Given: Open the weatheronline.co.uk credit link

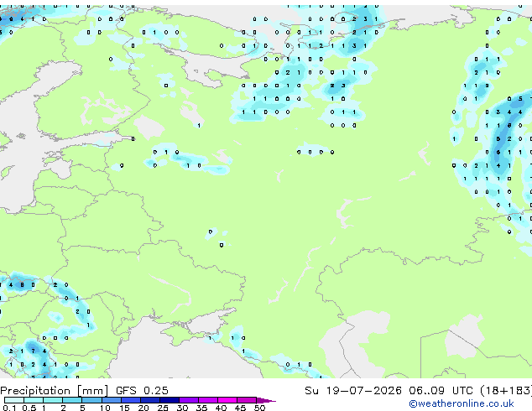Looking at the screenshot, I should point(462,403).
